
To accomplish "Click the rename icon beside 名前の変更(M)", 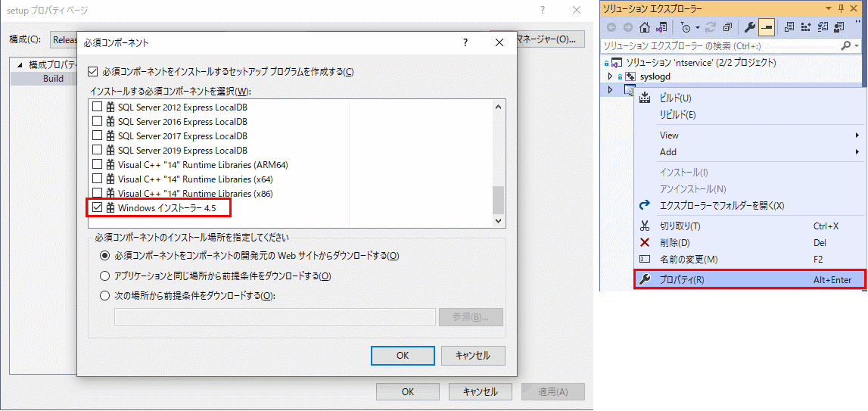I will click(644, 259).
